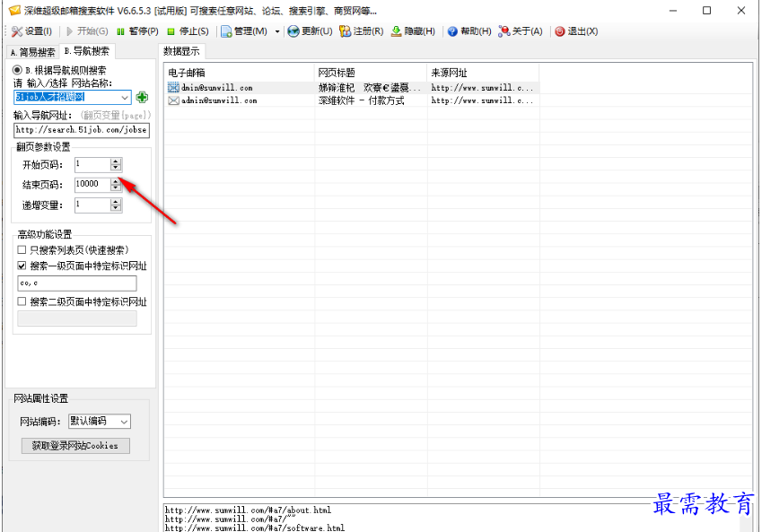Stop the search with 停止(S)

[x=188, y=31]
